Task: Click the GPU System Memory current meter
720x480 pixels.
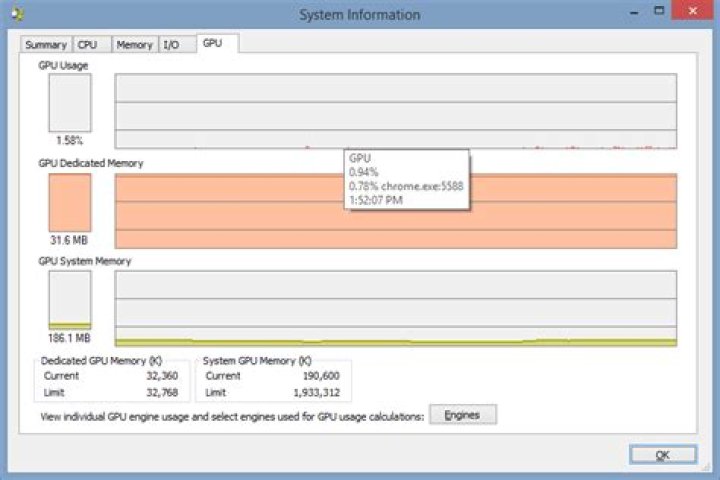Action: (70, 300)
